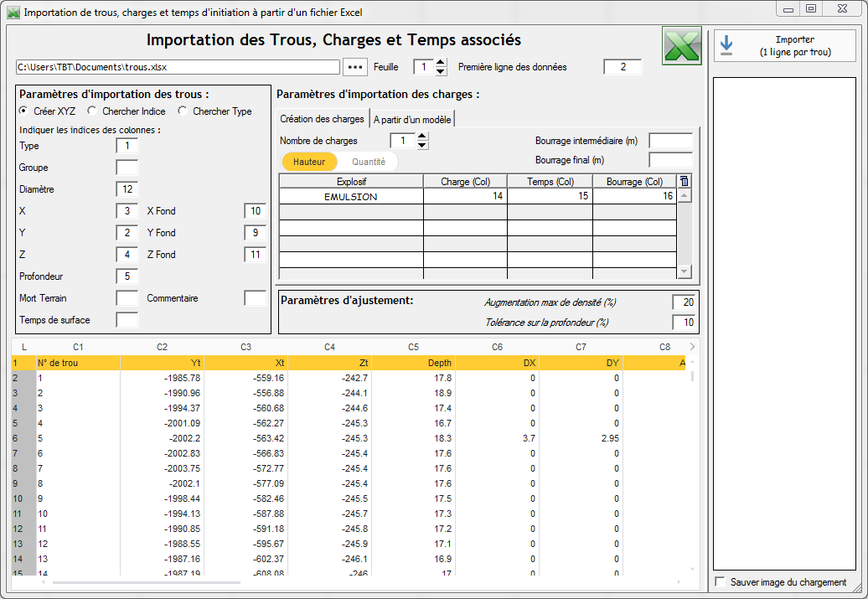Click the Excel file path field
Screen dimensions: 868x599
(178, 67)
